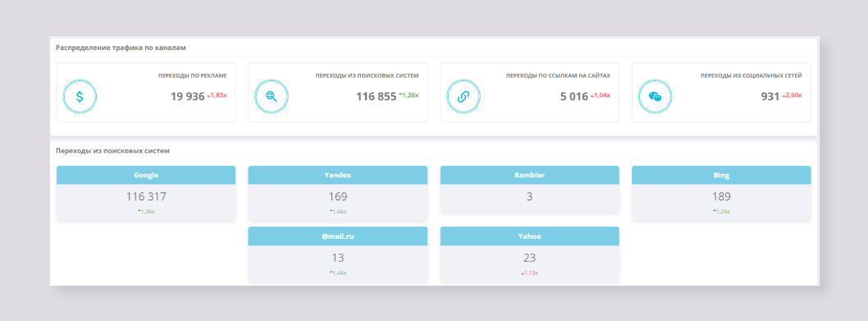Click the chain link referral icon
The image size is (868, 321).
(464, 97)
